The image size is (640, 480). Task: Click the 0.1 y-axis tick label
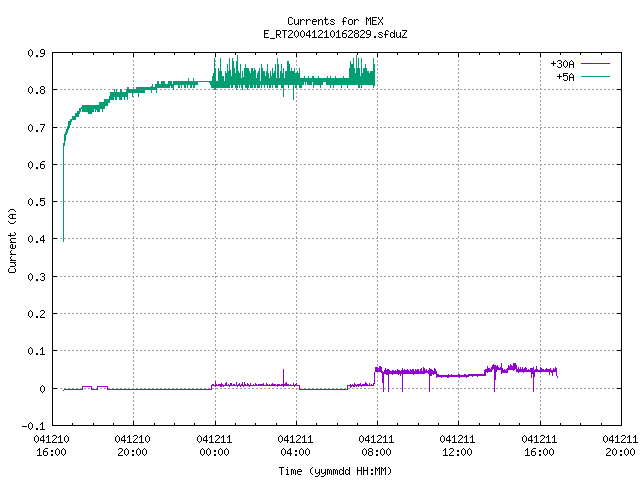coord(36,351)
